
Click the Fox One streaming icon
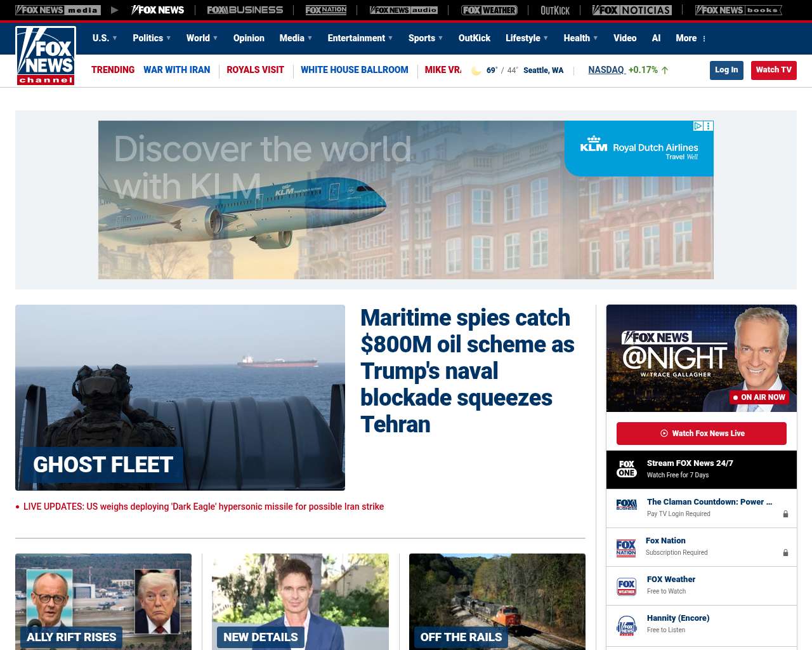pyautogui.click(x=626, y=469)
